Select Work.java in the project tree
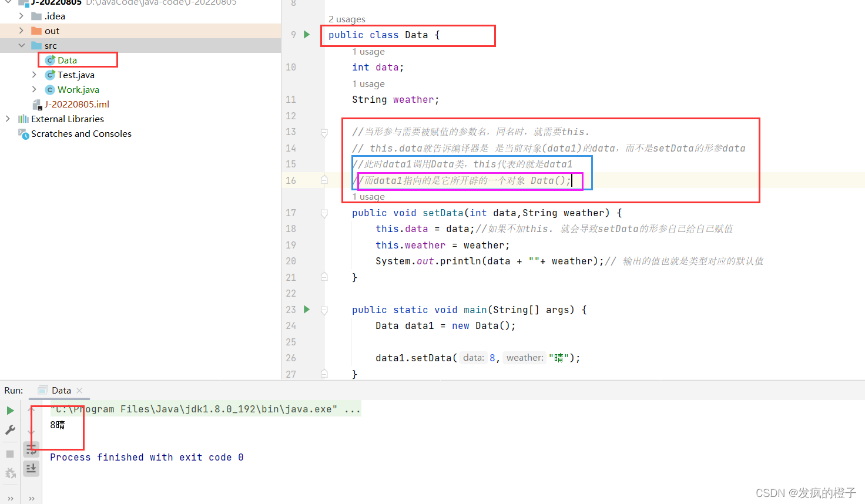865x504 pixels. [78, 89]
